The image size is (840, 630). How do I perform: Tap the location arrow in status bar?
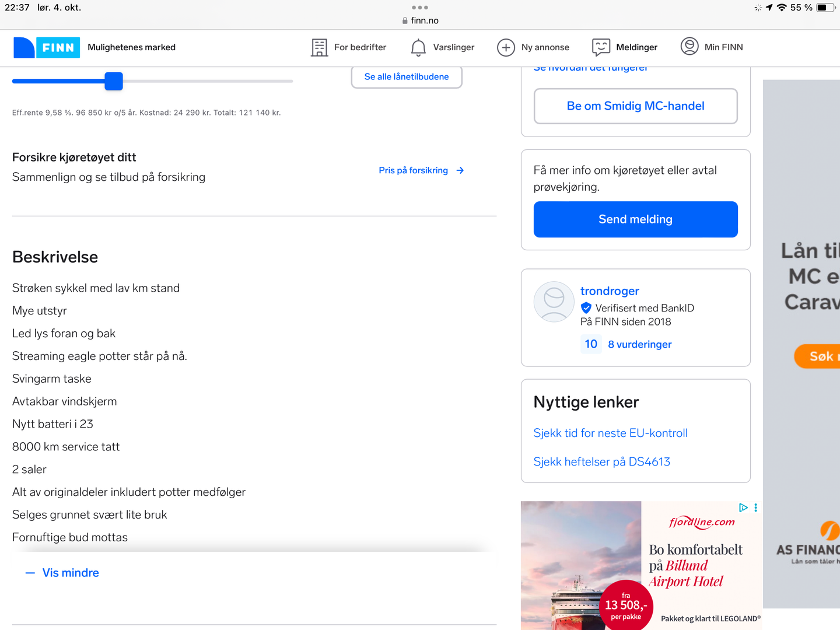[x=769, y=8]
